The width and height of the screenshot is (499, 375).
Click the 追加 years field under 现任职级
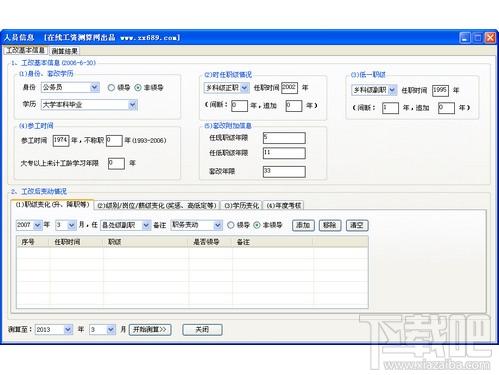[294, 106]
